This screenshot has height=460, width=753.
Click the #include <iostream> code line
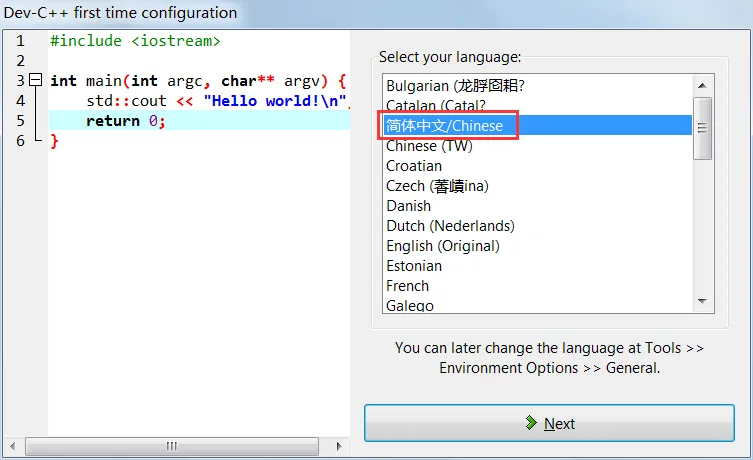(x=135, y=41)
